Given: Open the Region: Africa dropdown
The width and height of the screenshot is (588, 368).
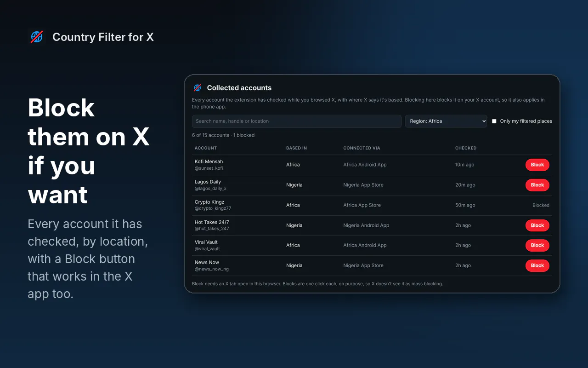Looking at the screenshot, I should click(446, 121).
